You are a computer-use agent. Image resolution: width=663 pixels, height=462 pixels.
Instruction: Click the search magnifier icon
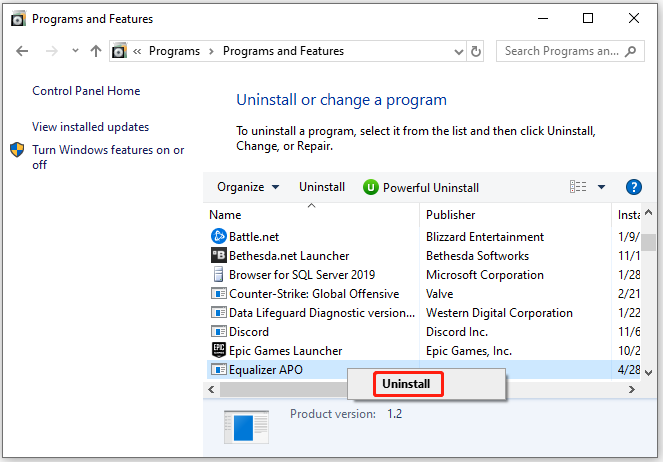pos(630,51)
